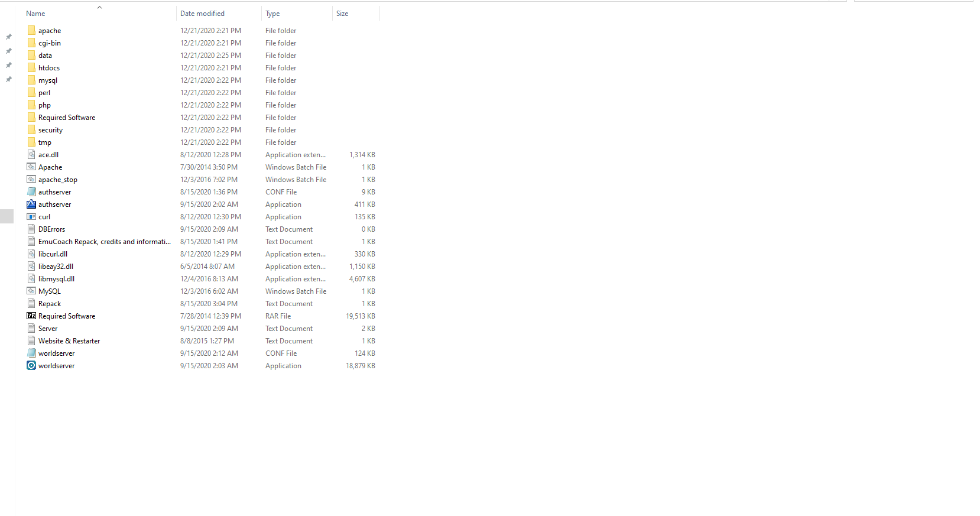Viewport: 980px width, 516px height.
Task: Select the worldserver CONF file icon
Action: 31,353
